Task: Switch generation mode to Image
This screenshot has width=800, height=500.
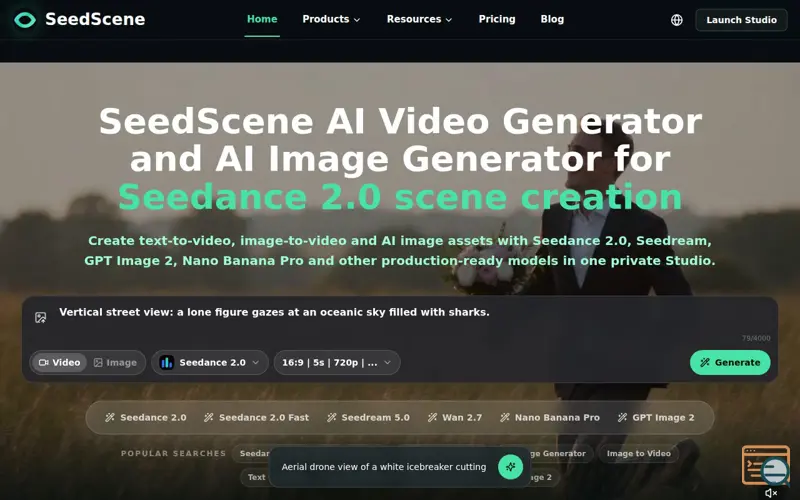Action: [x=115, y=362]
